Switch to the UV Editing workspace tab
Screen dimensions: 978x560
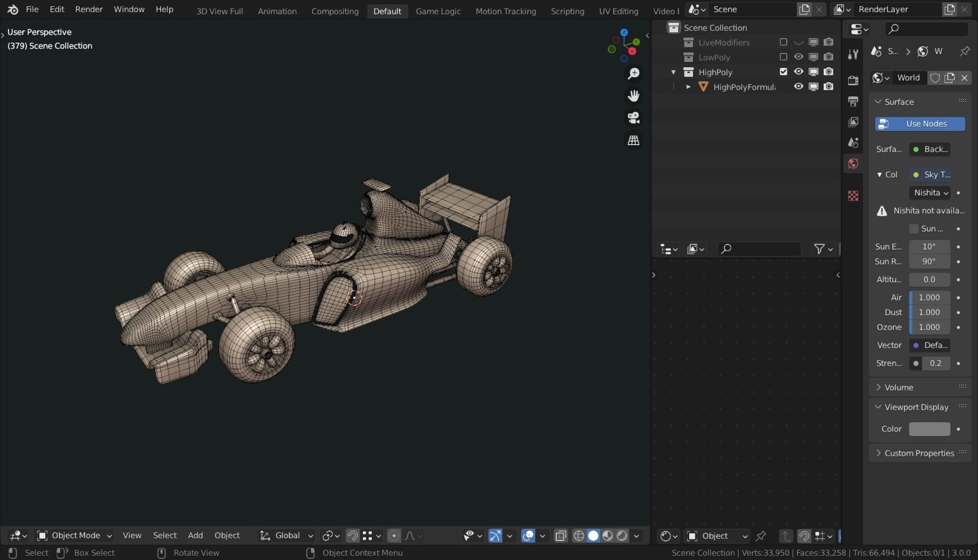[618, 11]
